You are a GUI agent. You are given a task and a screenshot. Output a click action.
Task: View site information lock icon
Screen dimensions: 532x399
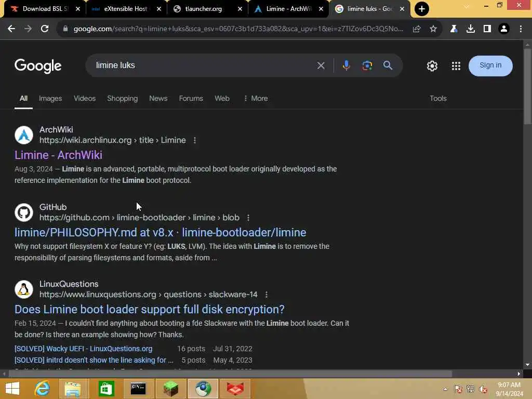[65, 29]
